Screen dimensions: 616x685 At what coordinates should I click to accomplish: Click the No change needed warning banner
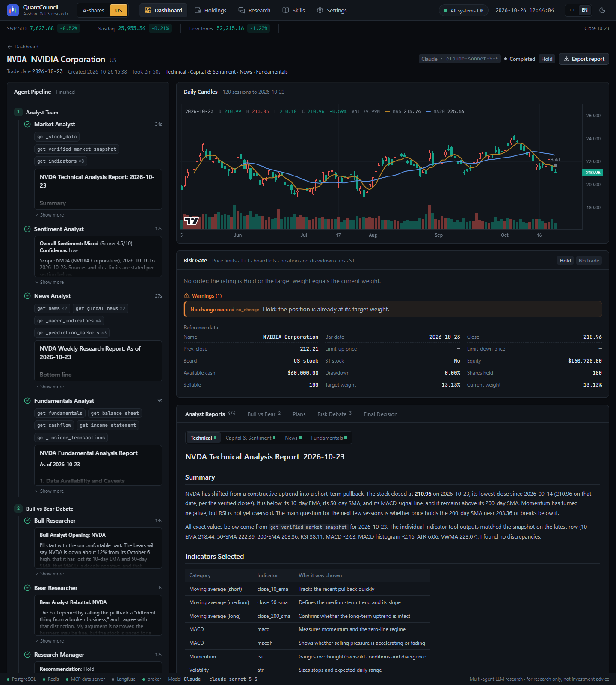393,309
